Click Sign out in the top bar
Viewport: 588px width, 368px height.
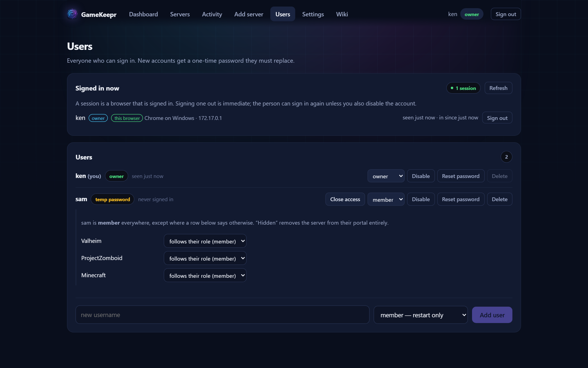coord(506,14)
